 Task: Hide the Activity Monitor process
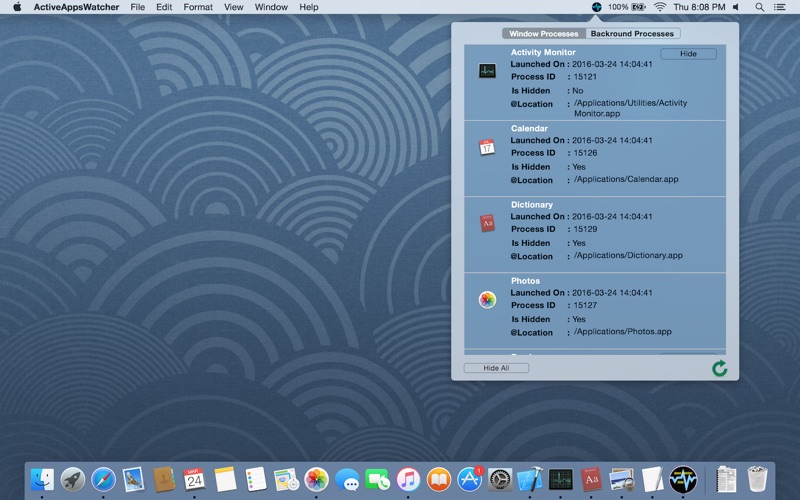pos(688,54)
